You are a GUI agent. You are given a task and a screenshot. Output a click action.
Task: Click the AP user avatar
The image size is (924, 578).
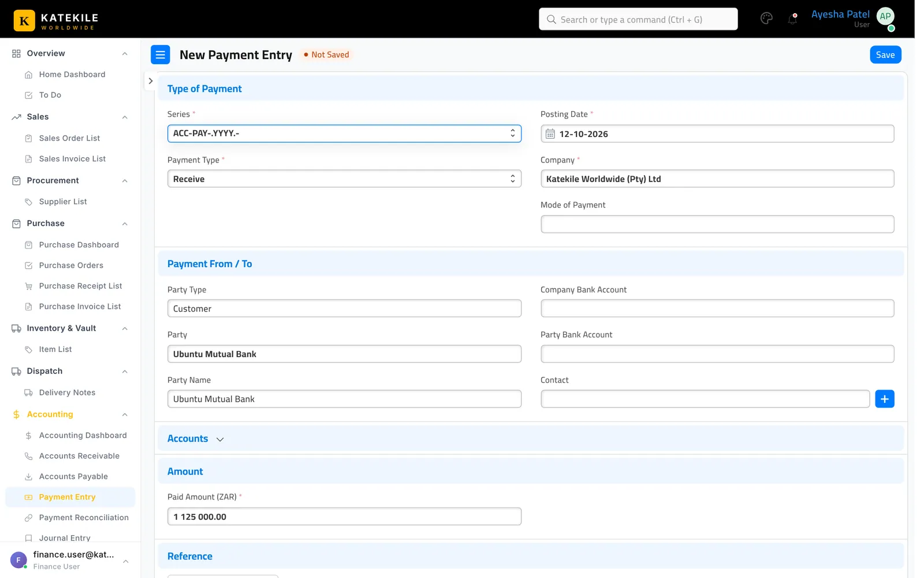pyautogui.click(x=885, y=17)
